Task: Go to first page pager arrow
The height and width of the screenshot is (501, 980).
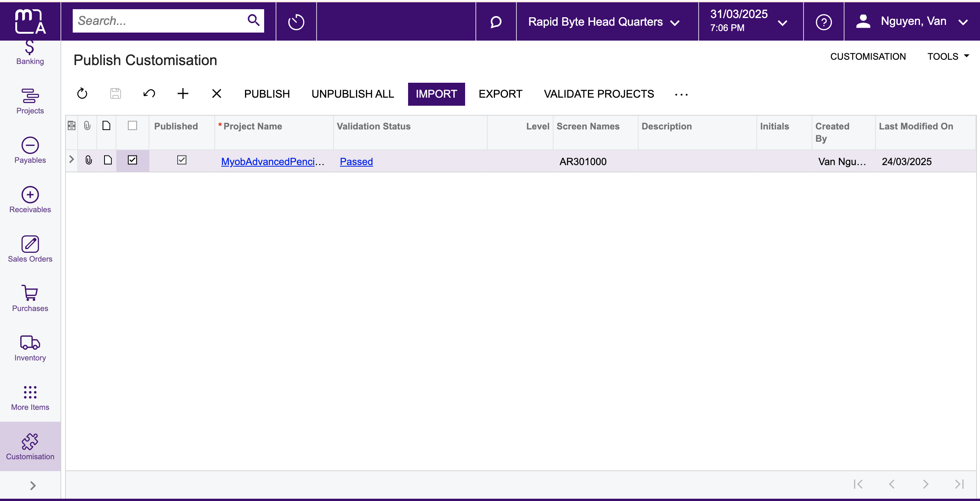Action: pyautogui.click(x=858, y=484)
